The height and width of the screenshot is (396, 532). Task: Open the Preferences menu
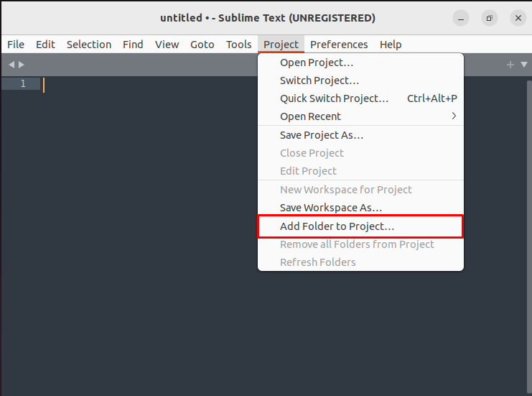[339, 45]
